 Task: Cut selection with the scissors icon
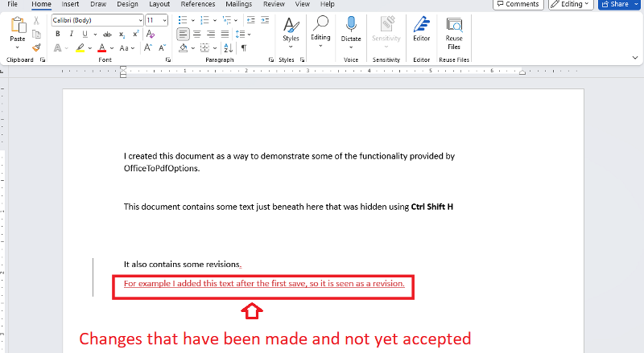[x=36, y=21]
